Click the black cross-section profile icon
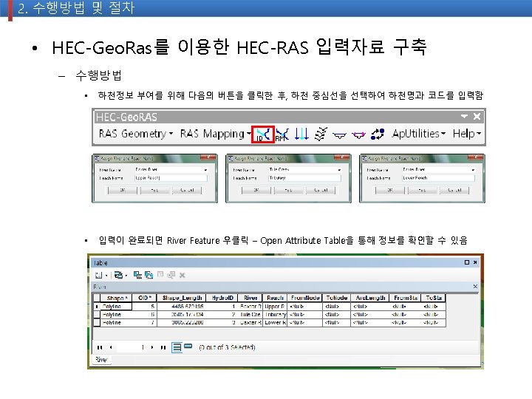The height and width of the screenshot is (399, 532). coord(339,135)
